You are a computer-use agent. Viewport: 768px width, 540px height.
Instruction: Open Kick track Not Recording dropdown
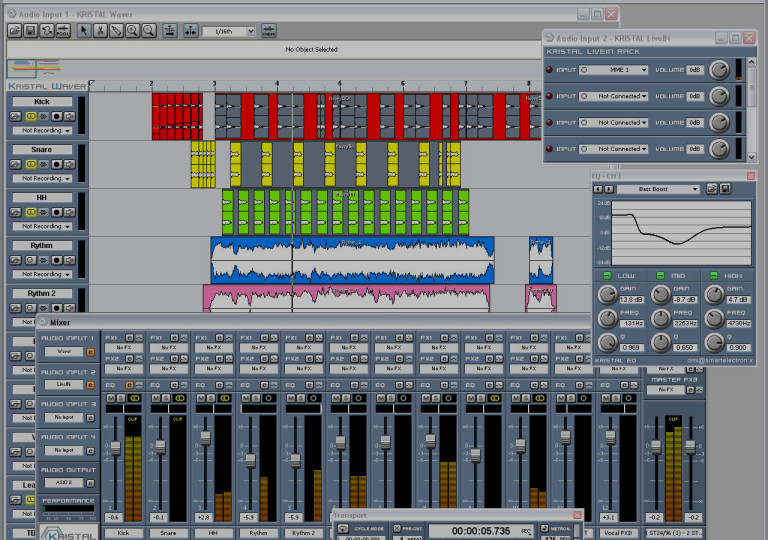click(42, 131)
